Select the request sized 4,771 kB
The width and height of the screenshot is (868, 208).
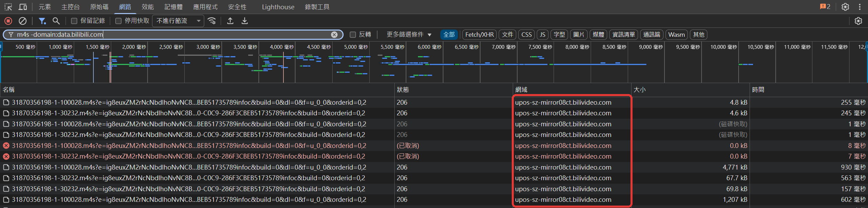pos(434,167)
